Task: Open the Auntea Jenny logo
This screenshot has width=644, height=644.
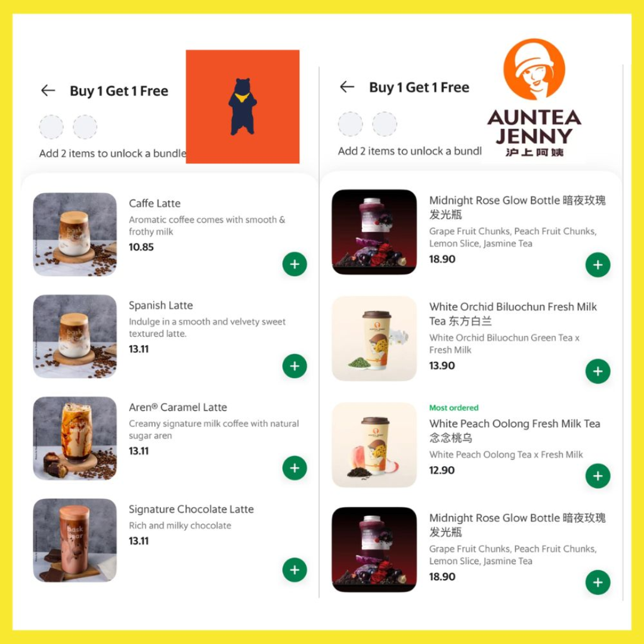Action: (x=534, y=98)
